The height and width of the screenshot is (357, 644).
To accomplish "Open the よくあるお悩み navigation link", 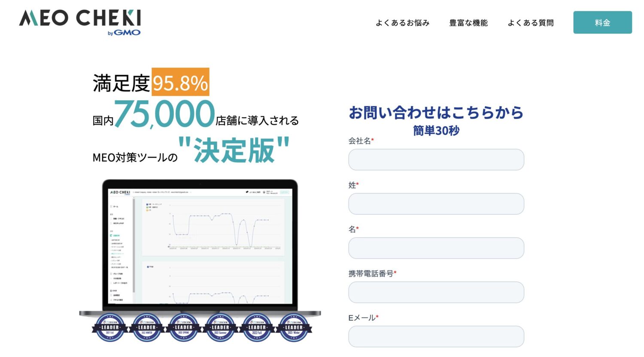I will point(403,23).
